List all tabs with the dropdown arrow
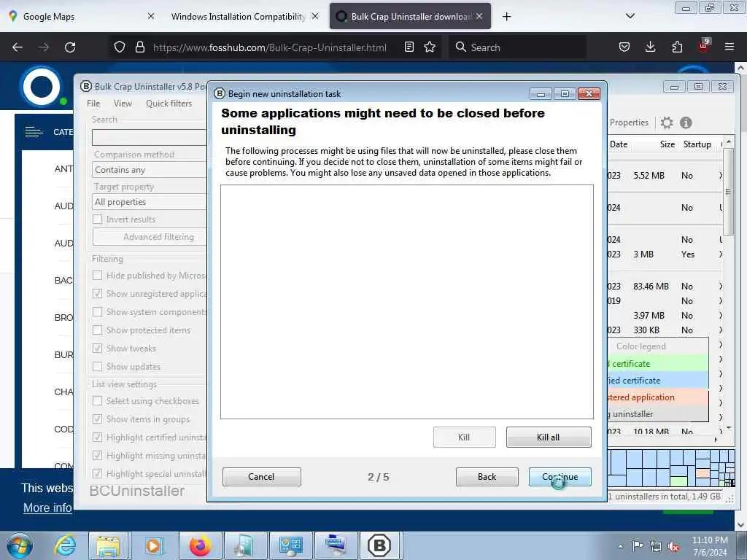The height and width of the screenshot is (560, 747). [x=630, y=16]
